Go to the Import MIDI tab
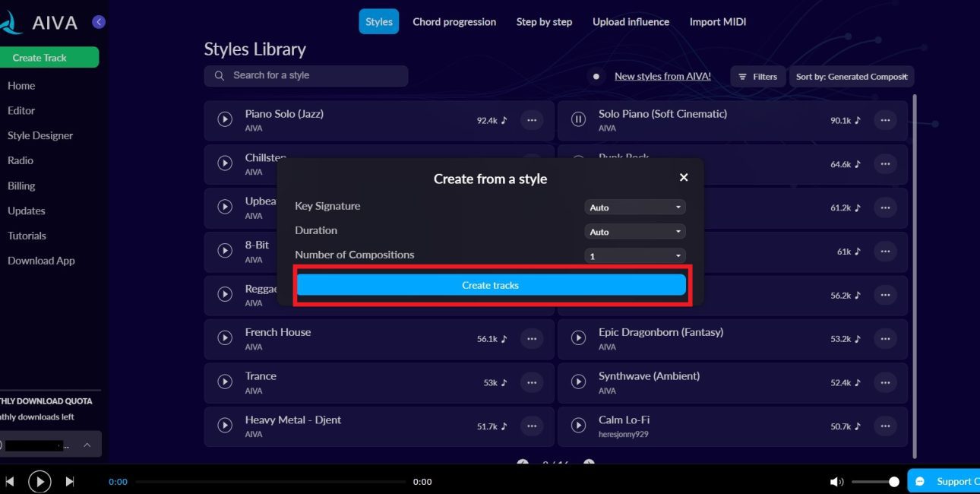 click(718, 22)
